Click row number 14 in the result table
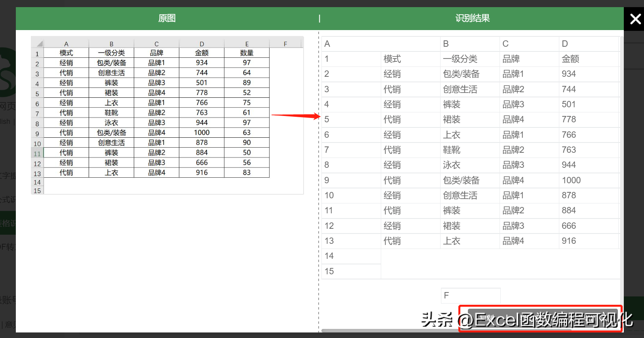Viewport: 644px width, 338px height. [351, 256]
